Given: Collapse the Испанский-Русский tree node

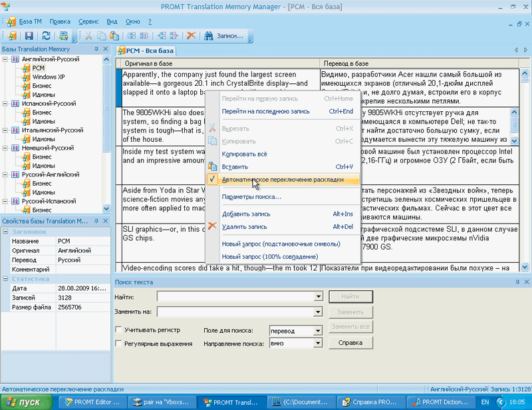Looking at the screenshot, I should (x=5, y=104).
